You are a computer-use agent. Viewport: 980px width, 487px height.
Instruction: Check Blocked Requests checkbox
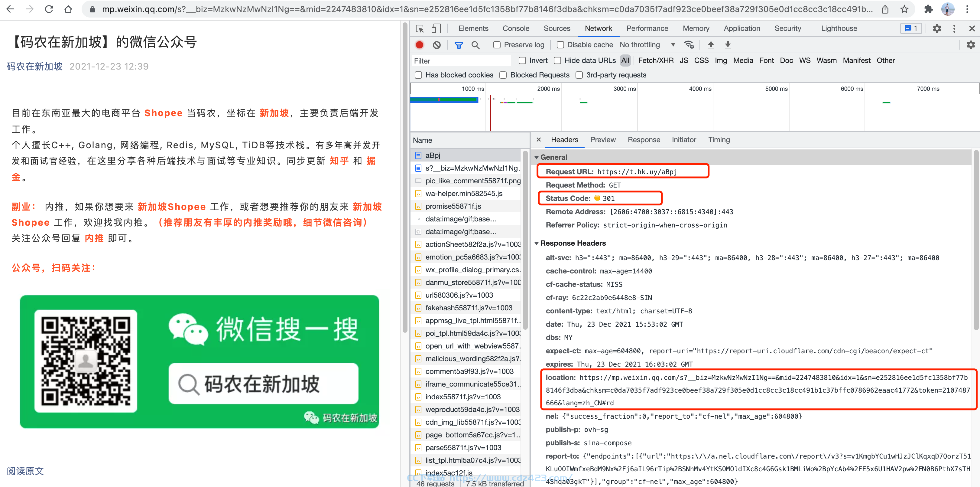coord(503,75)
